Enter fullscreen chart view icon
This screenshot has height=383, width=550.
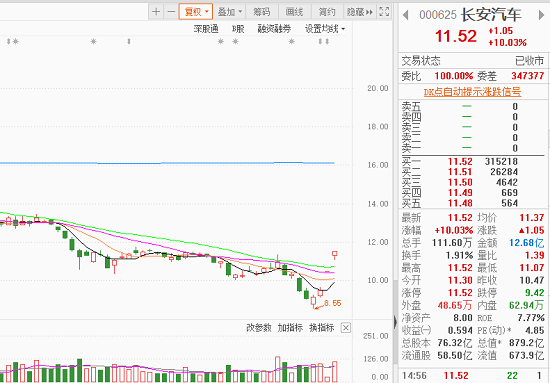point(384,12)
